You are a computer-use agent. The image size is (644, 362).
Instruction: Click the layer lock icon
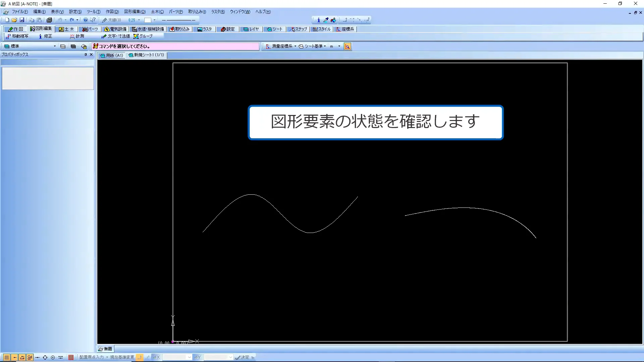pos(84,47)
